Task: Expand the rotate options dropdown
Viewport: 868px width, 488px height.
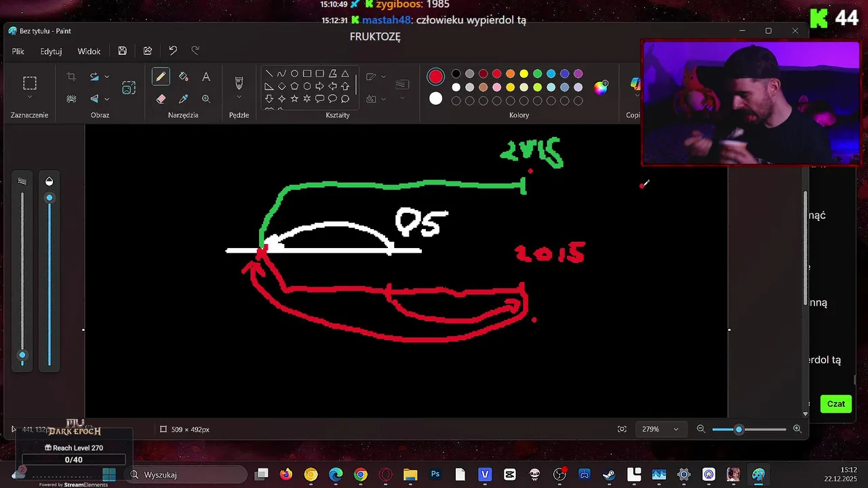Action: point(107,77)
